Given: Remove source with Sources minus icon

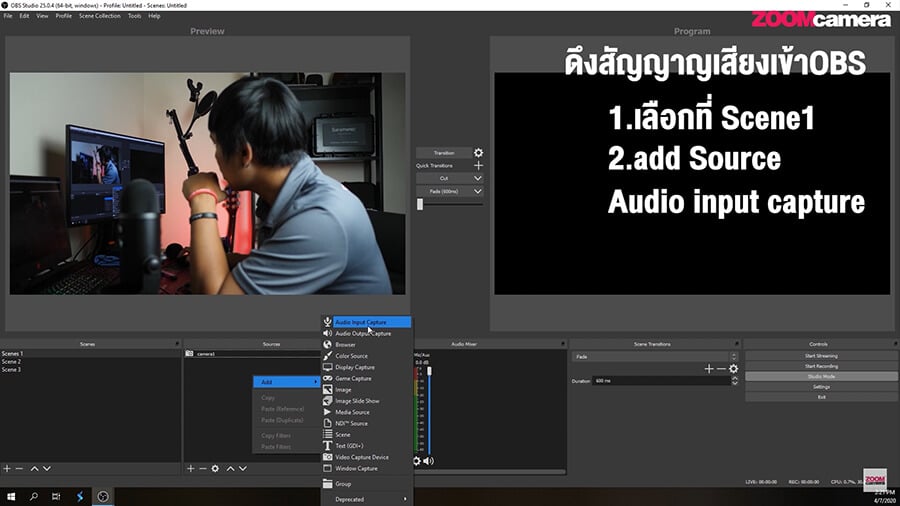Looking at the screenshot, I should (203, 469).
